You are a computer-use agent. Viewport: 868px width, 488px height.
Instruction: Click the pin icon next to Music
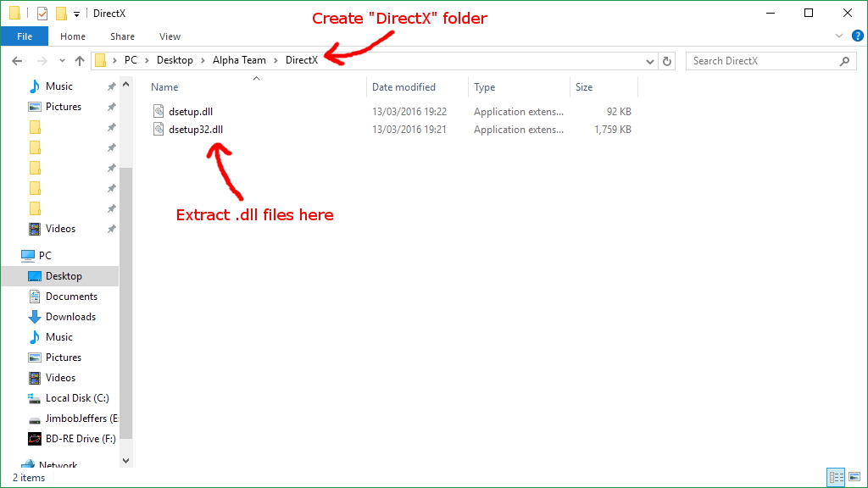pyautogui.click(x=111, y=86)
